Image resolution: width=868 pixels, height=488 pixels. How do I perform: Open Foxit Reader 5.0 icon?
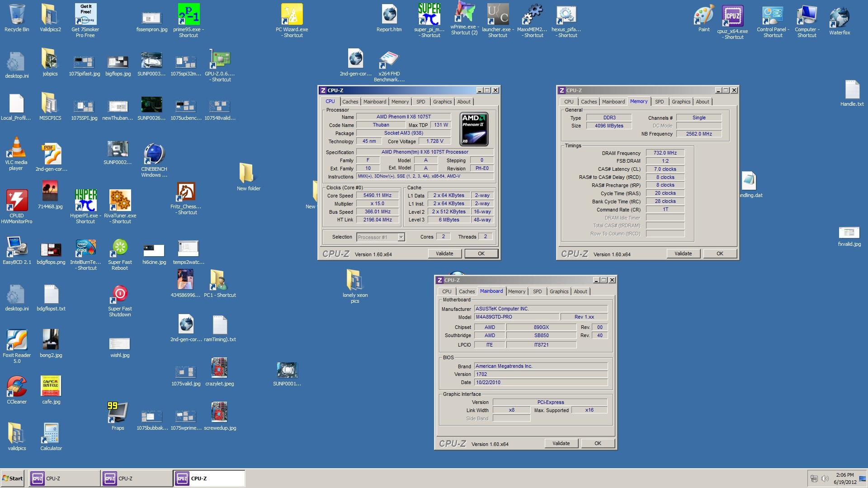coord(17,347)
